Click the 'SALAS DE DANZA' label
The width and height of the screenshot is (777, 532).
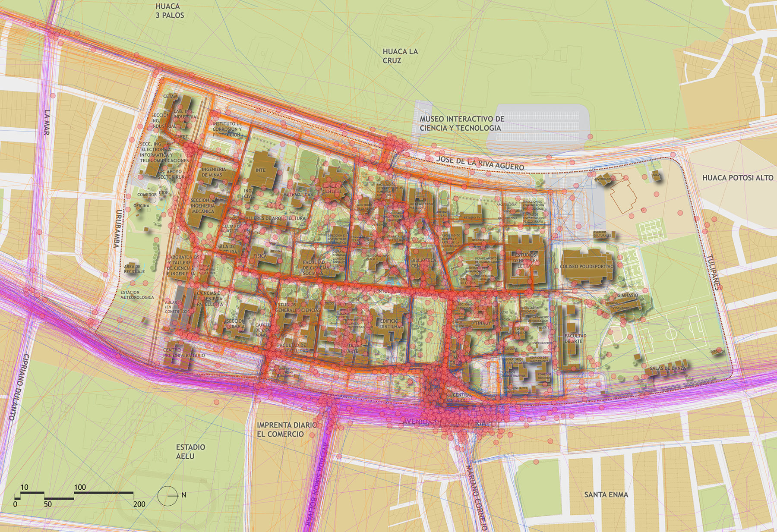tap(667, 368)
